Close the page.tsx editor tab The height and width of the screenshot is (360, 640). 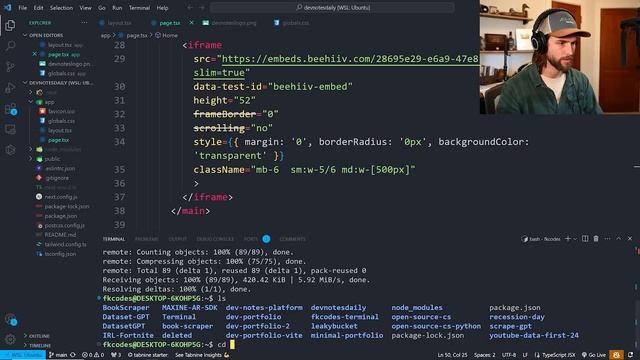point(191,23)
